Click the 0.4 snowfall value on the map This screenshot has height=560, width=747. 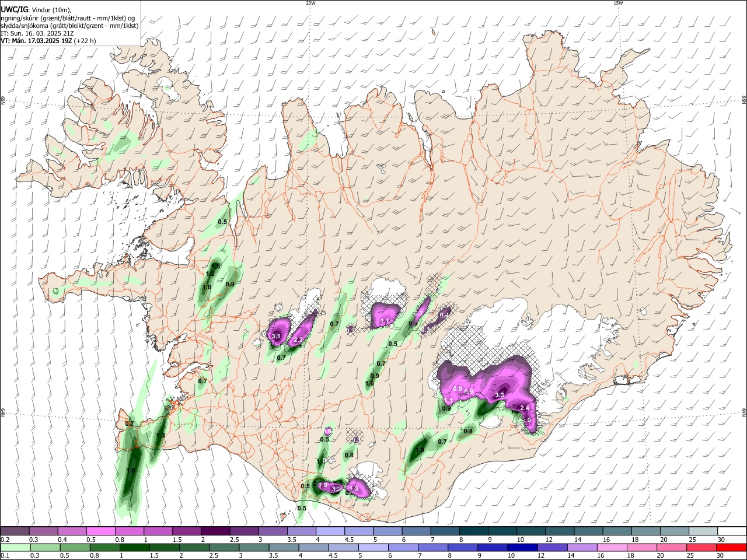coord(444,314)
